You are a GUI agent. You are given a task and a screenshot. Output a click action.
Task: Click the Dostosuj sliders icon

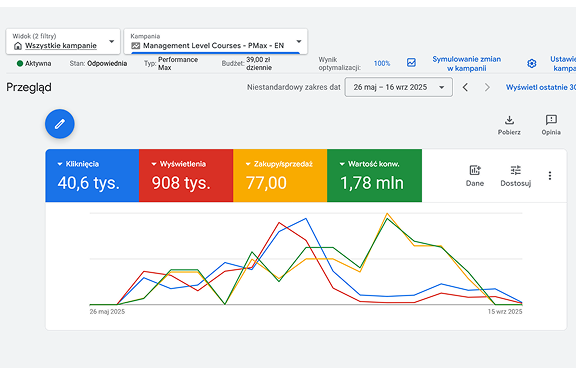tap(516, 170)
